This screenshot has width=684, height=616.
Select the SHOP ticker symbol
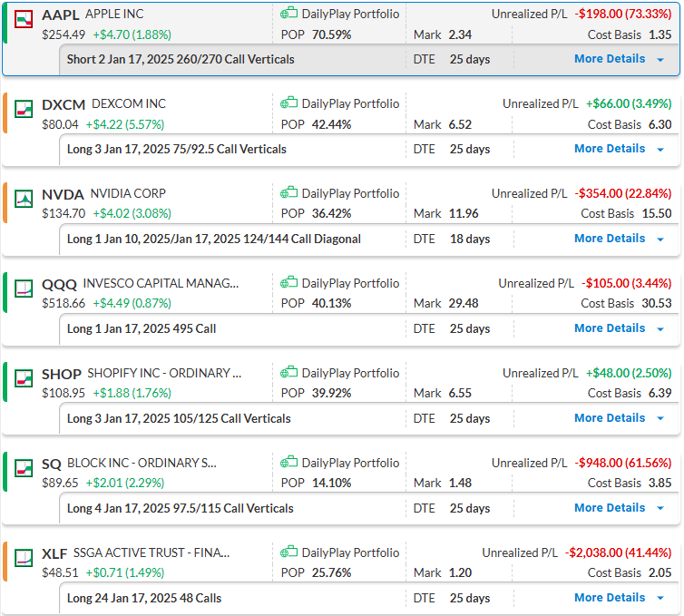tap(62, 375)
